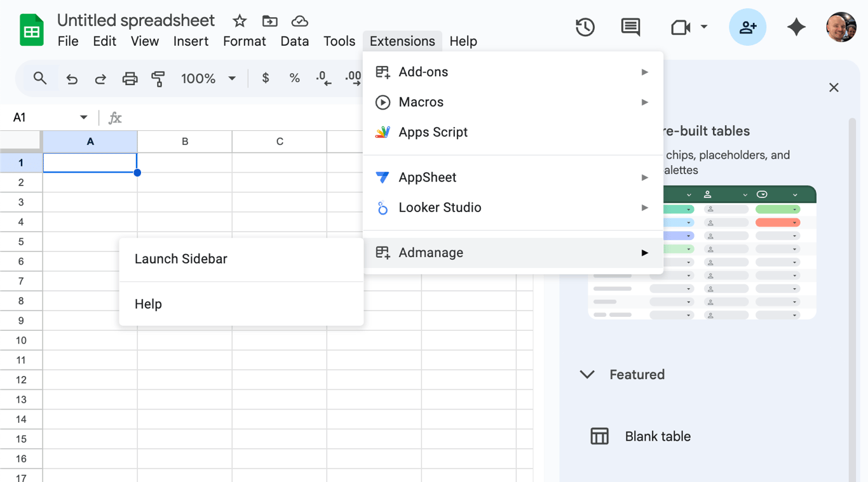This screenshot has width=868, height=482.
Task: Click the Print icon
Action: click(x=130, y=79)
